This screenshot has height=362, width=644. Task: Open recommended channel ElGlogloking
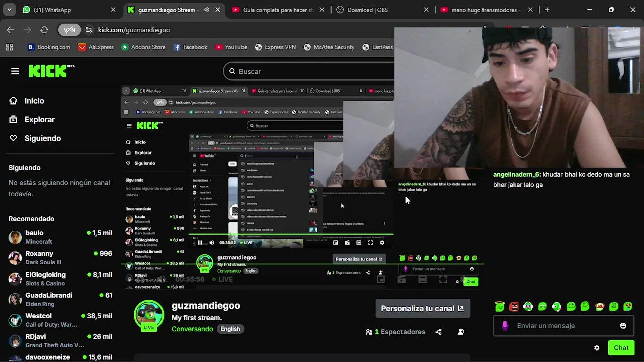(60, 279)
